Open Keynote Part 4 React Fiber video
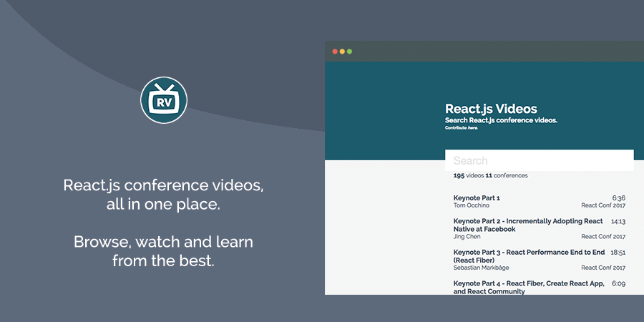 pos(529,288)
